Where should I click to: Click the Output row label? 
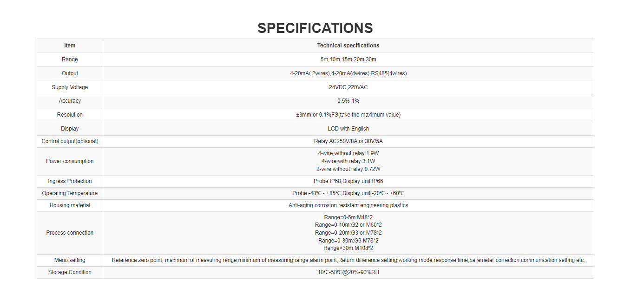pyautogui.click(x=70, y=73)
